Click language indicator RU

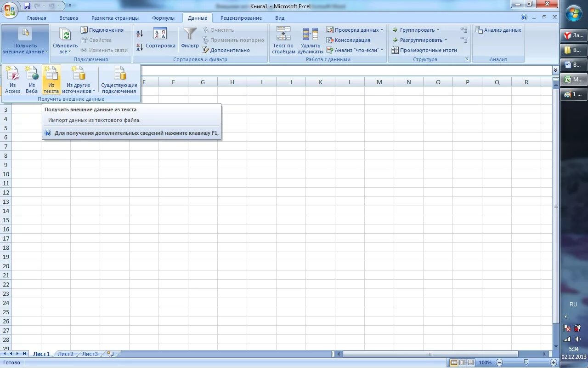tap(573, 305)
